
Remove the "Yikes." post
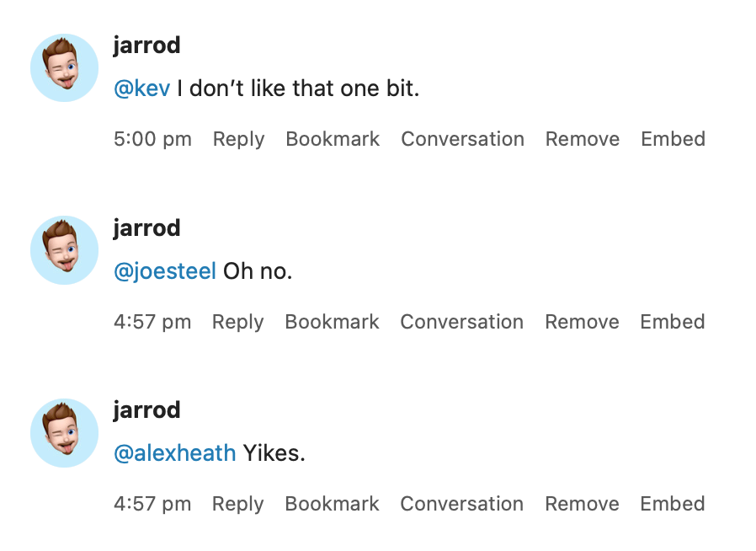coord(582,504)
